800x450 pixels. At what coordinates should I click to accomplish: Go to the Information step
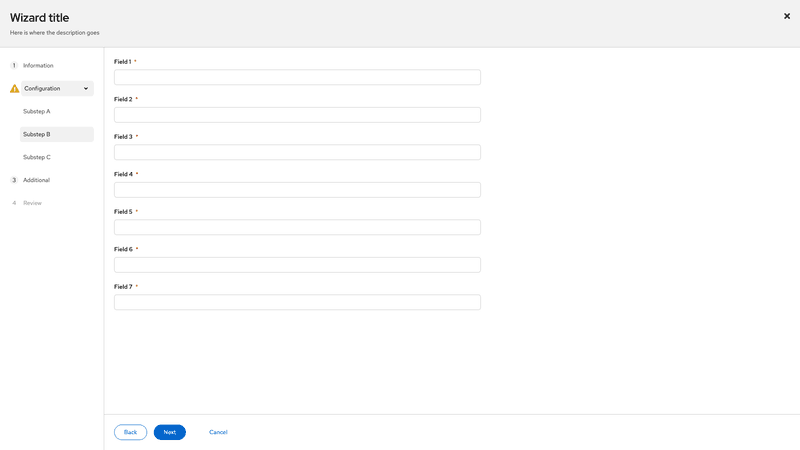click(38, 66)
